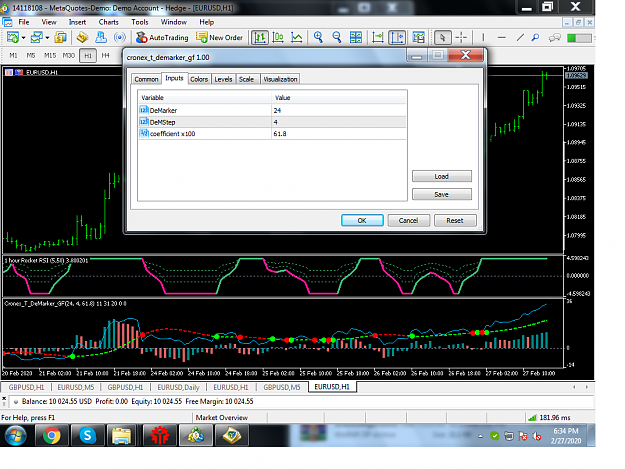Image resolution: width=625 pixels, height=469 pixels.
Task: Expand the New Chart dropdown arrow
Action: (x=24, y=38)
